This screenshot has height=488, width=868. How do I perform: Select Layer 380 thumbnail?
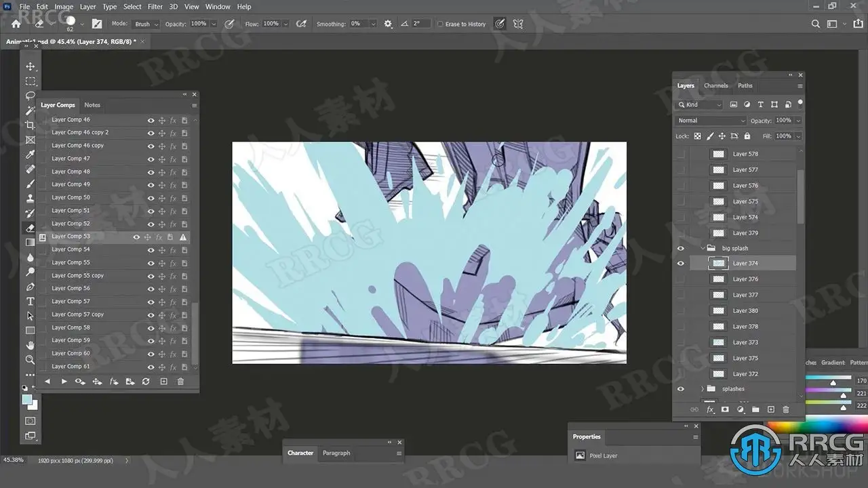click(718, 311)
